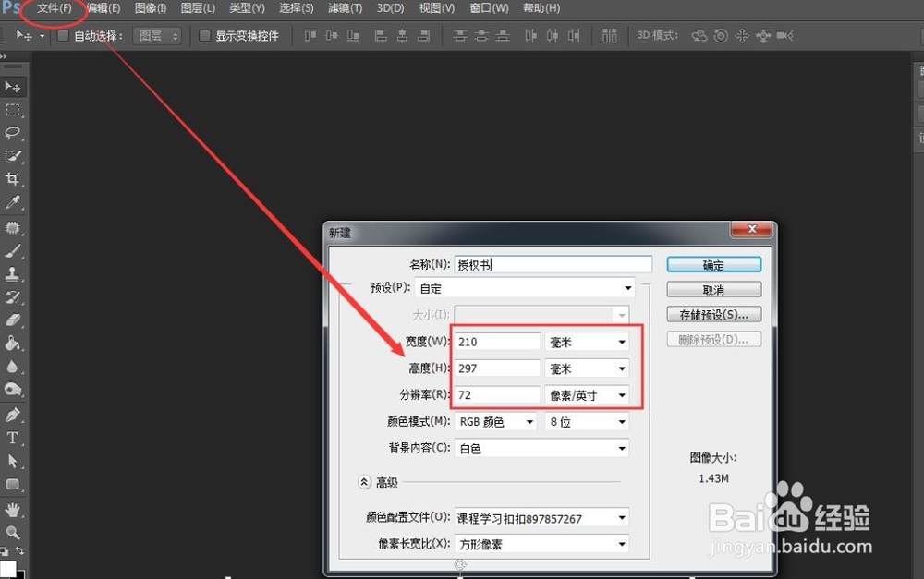
Task: Select the Clone Stamp tool
Action: 12,274
